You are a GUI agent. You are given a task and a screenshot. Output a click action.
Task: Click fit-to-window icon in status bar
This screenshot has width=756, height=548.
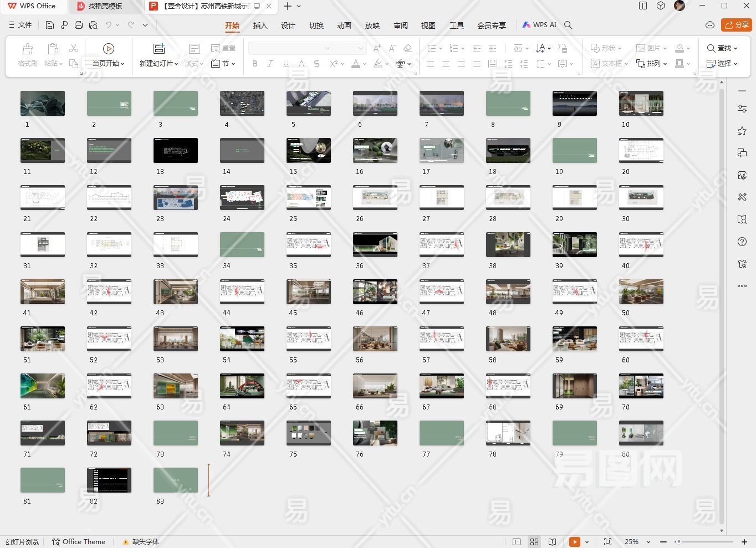pos(608,542)
